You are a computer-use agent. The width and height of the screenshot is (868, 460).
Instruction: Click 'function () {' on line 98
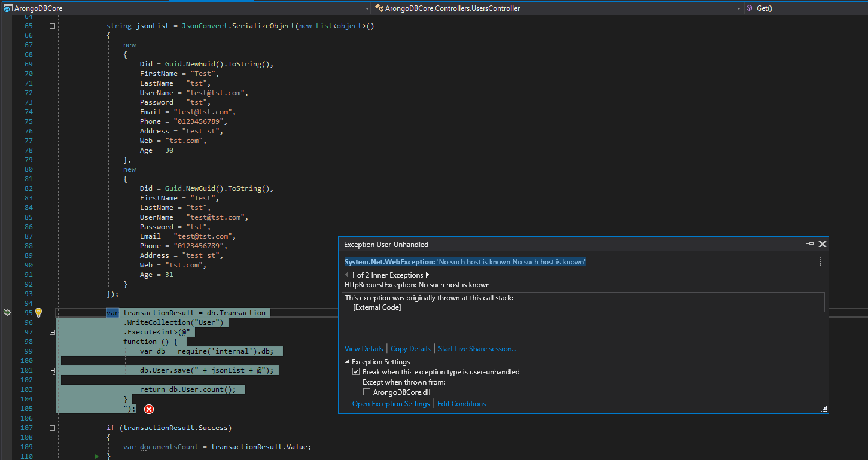point(150,342)
